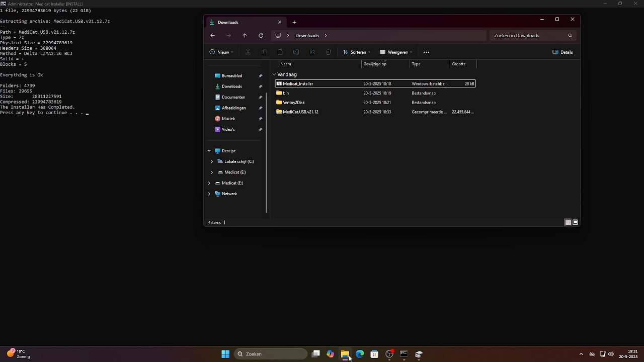Click the pin icon beside Muziek
Screen dimensions: 644x362
tap(261, 119)
